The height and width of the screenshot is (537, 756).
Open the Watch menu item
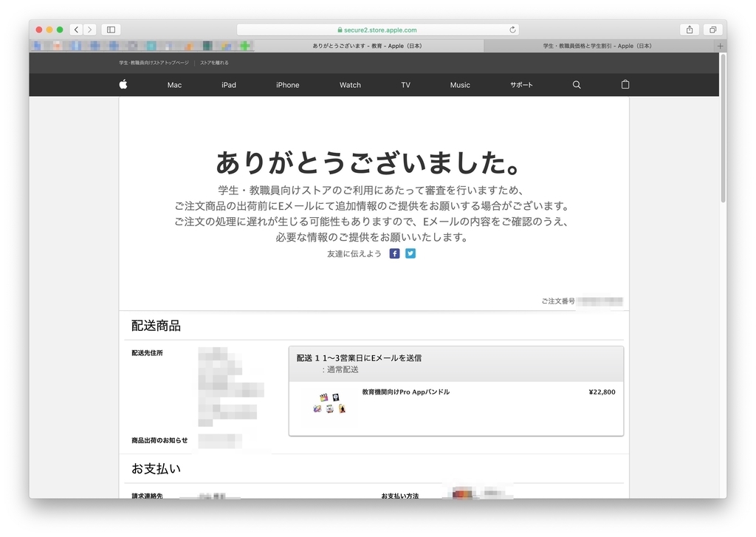[350, 85]
